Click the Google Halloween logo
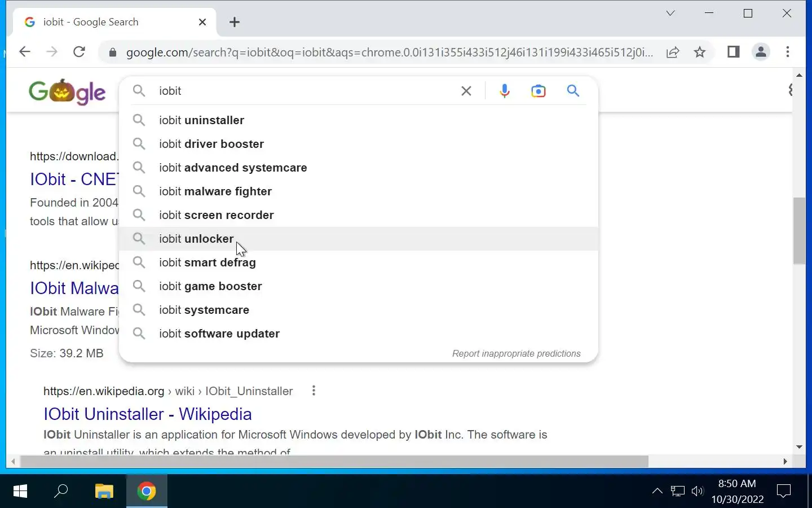 pyautogui.click(x=67, y=92)
